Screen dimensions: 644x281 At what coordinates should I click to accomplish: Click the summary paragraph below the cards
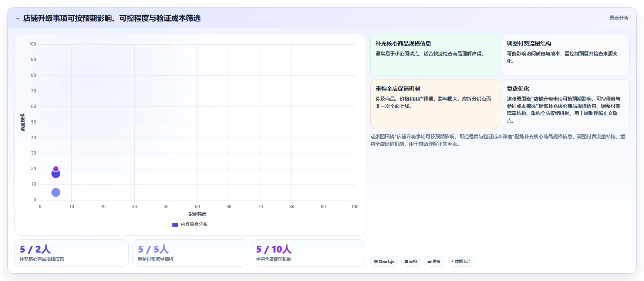(498, 140)
